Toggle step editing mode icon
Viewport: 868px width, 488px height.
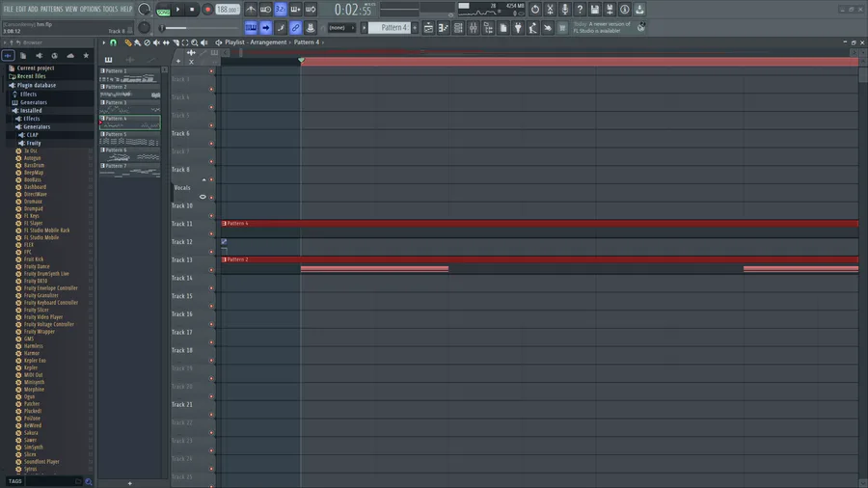point(281,28)
